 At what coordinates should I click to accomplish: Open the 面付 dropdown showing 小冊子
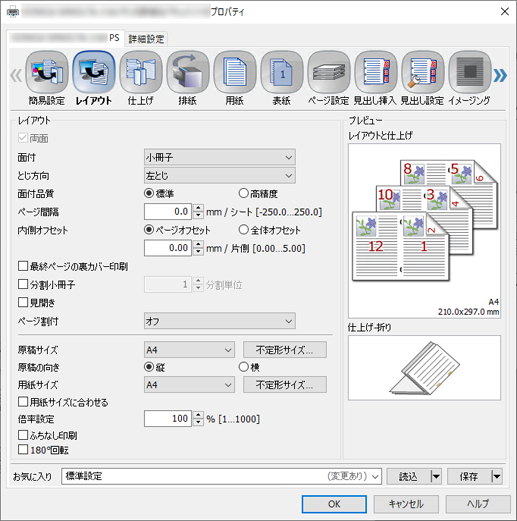coord(220,157)
